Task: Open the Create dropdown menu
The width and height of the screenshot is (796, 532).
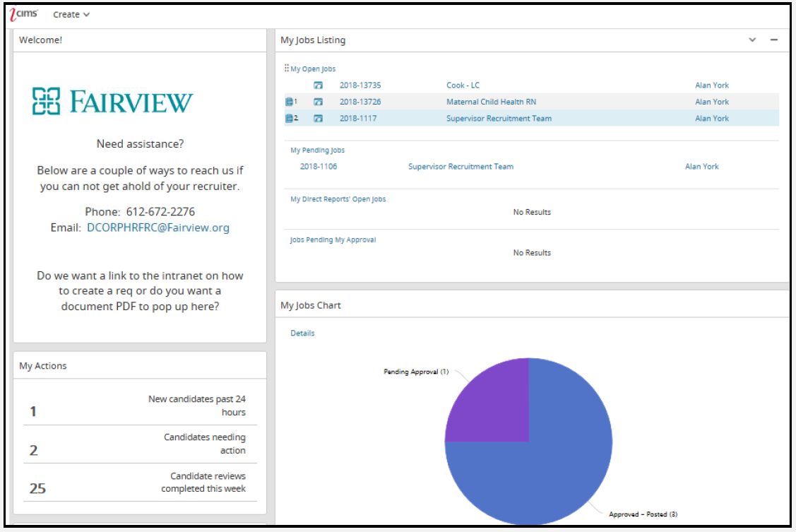Action: [x=71, y=14]
